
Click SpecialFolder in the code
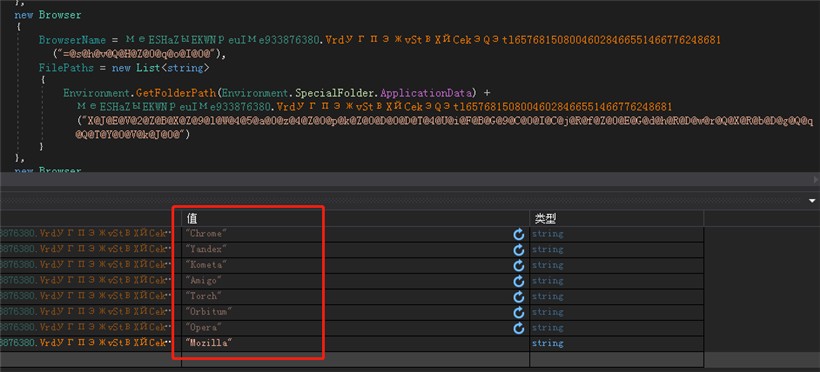(335, 93)
